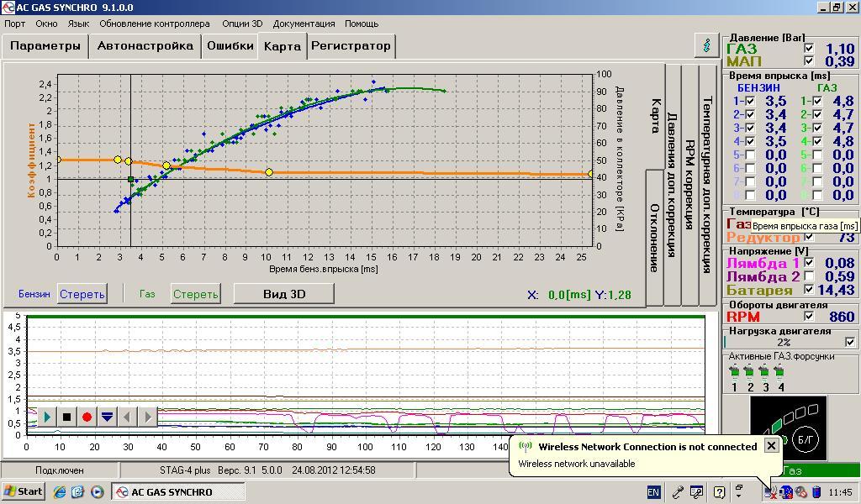Click active gas injector icon 3
861x504 pixels.
[x=764, y=372]
